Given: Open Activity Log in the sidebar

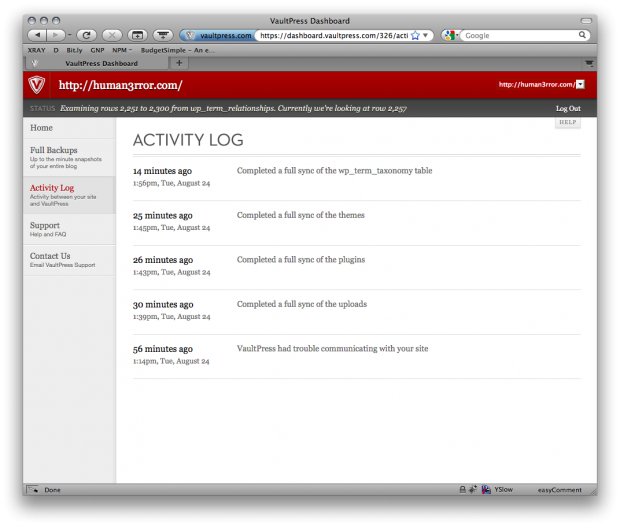Looking at the screenshot, I should pos(69,195).
